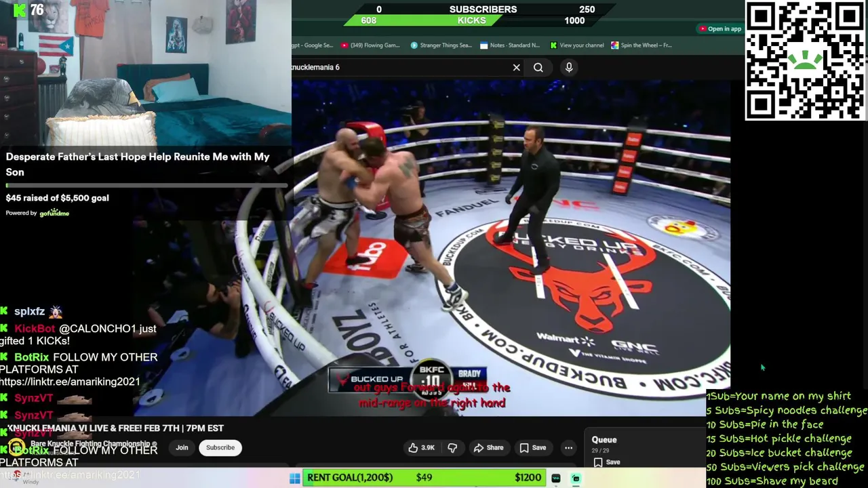Image resolution: width=868 pixels, height=488 pixels.
Task: Open the '(349) Flowing Gam...' YouTube bookmark
Action: 370,45
